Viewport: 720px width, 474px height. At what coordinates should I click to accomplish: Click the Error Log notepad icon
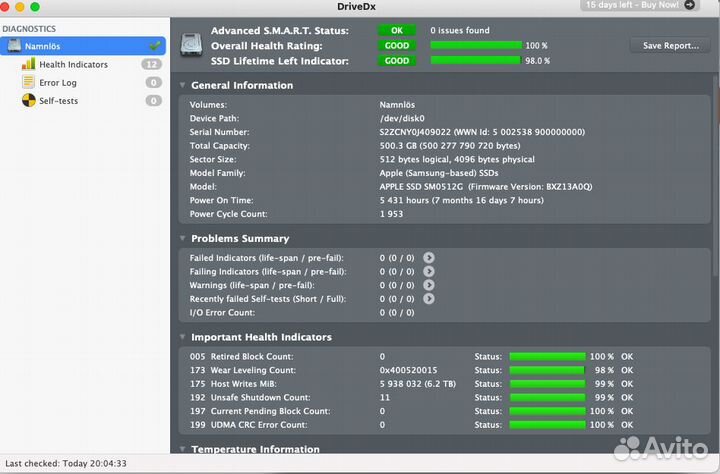tap(28, 82)
